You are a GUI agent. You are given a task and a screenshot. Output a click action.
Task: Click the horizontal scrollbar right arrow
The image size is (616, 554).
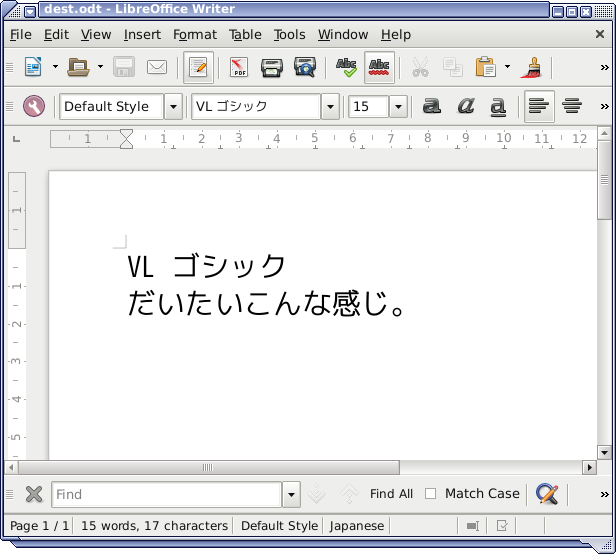[589, 468]
